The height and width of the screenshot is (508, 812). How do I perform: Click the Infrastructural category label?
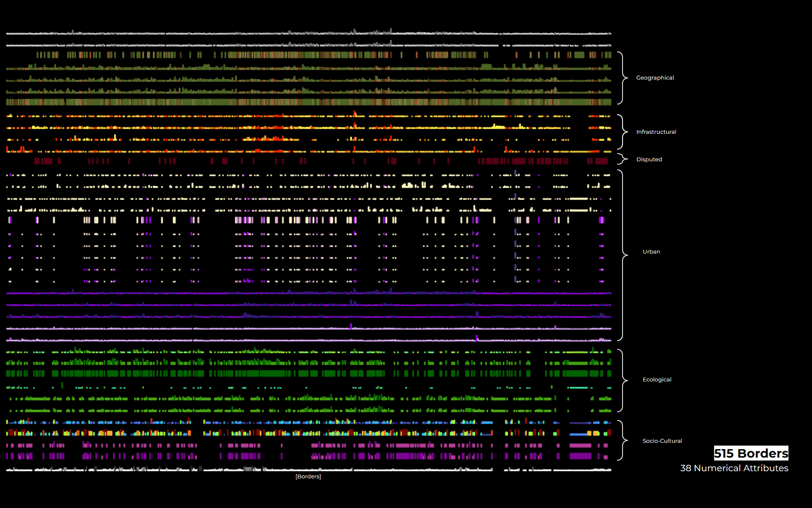[656, 132]
